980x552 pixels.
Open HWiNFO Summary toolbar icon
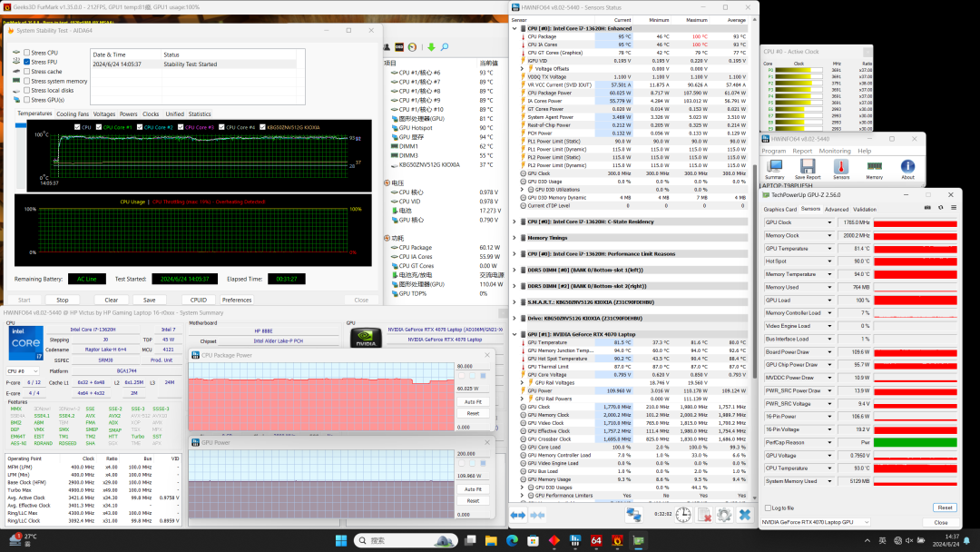click(774, 169)
